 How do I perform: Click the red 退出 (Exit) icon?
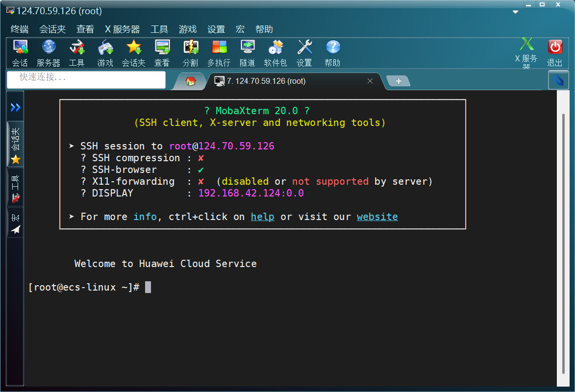pos(555,53)
